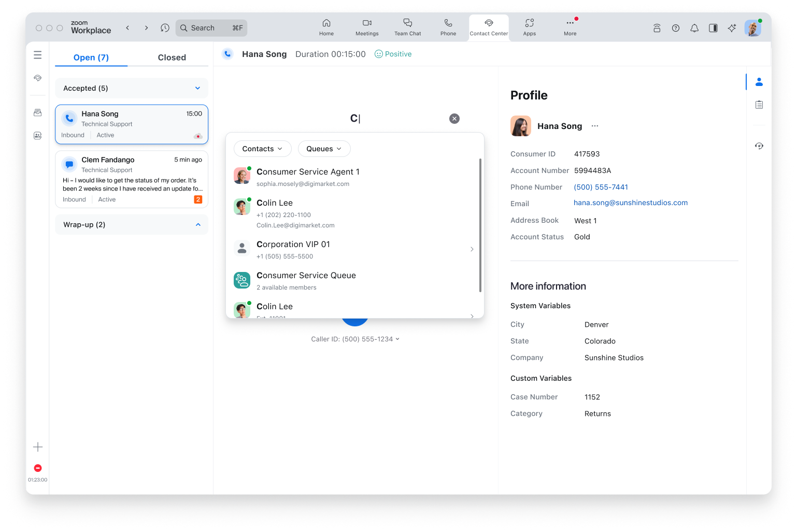Image resolution: width=797 pixels, height=532 pixels.
Task: Click the notifications bell icon
Action: point(694,28)
